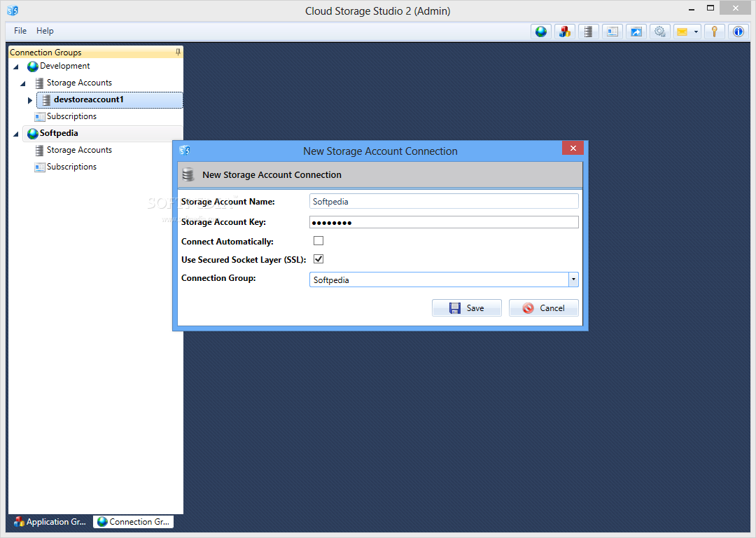756x538 pixels.
Task: Switch to the Connection Groups bottom tab
Action: coord(133,522)
